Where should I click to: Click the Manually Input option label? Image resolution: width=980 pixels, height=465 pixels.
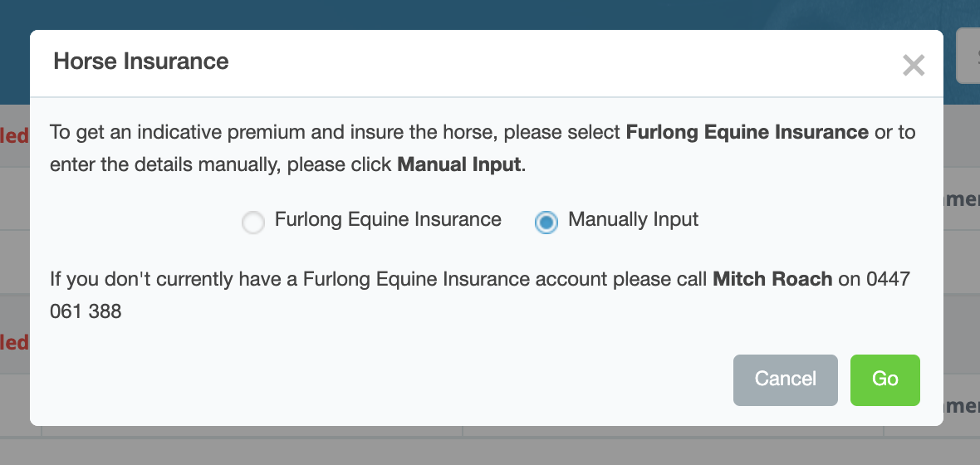[x=633, y=220]
